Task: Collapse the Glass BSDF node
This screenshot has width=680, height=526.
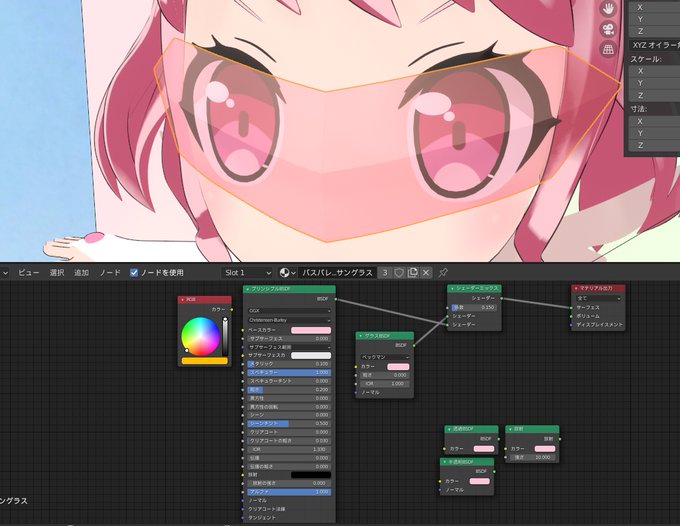Action: click(x=360, y=336)
